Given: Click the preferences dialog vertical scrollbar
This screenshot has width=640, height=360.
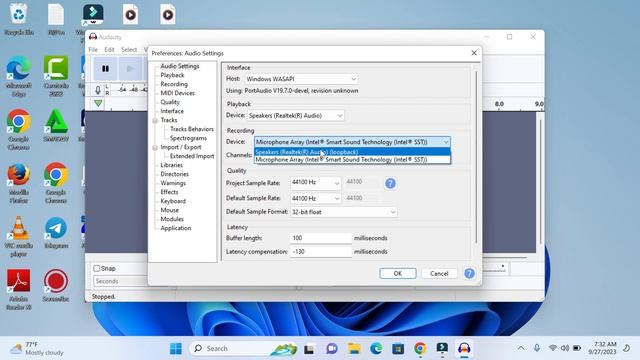Looking at the screenshot, I should [476, 157].
